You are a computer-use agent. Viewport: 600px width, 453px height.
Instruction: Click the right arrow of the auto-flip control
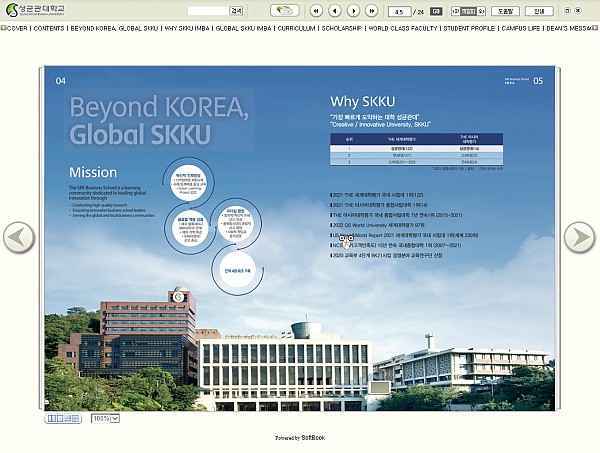click(481, 11)
